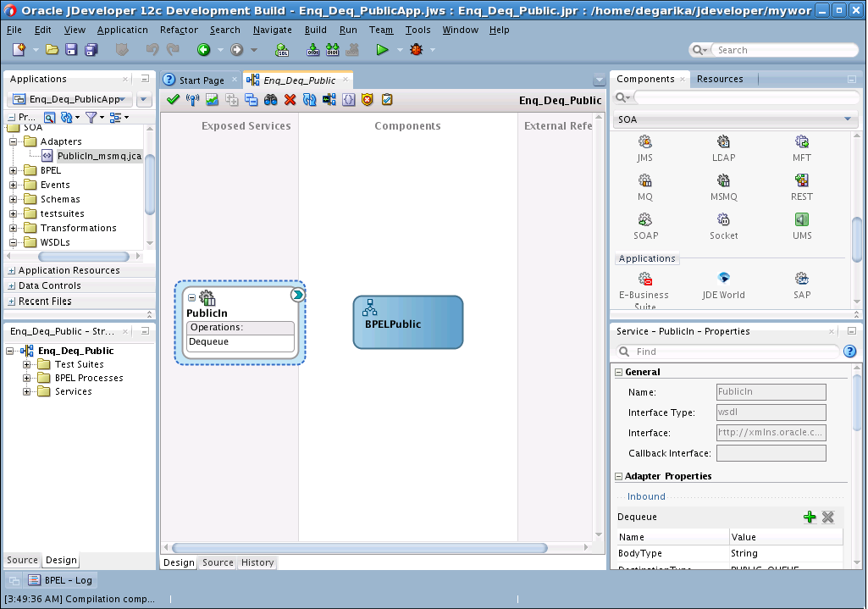Add a Dequeue property with green plus
Viewport: 868px width, 609px height.
coord(810,517)
